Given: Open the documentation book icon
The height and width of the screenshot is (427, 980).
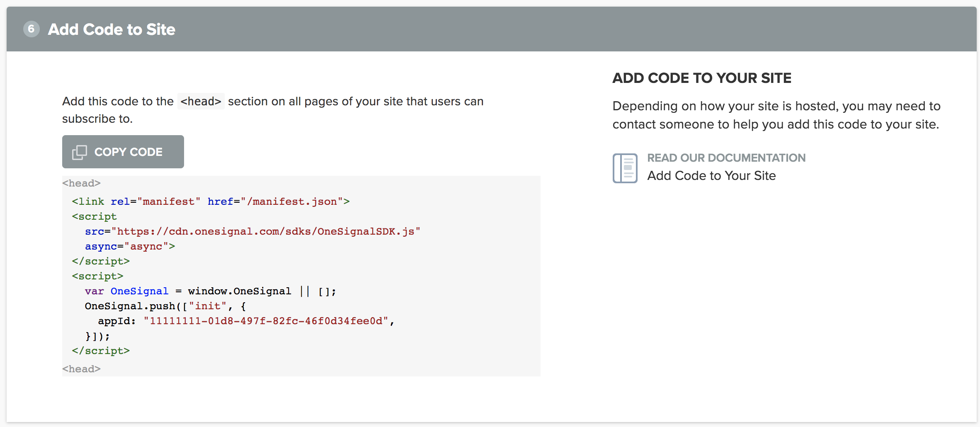Looking at the screenshot, I should 625,168.
